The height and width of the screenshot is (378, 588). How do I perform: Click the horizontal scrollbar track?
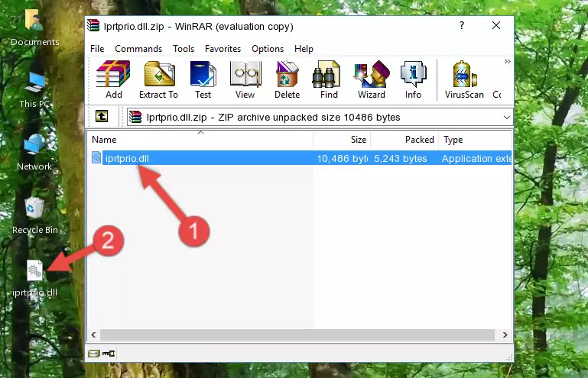297,335
